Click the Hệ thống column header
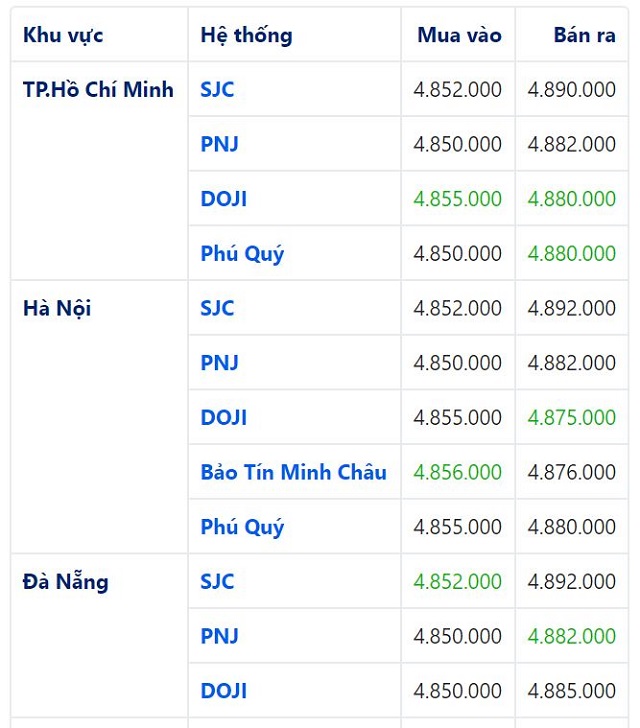Screen dimensions: 640x728 tap(246, 35)
